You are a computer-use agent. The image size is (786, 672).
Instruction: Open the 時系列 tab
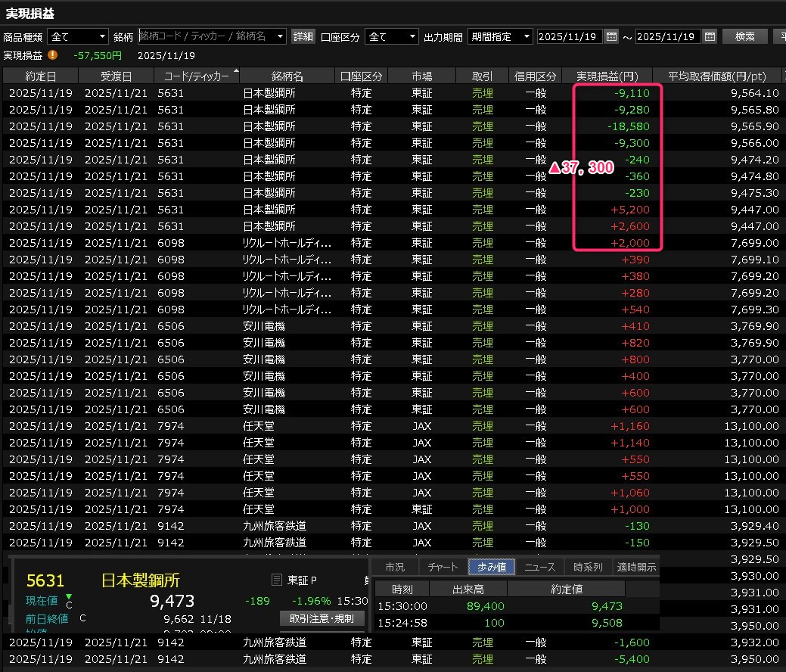[588, 567]
